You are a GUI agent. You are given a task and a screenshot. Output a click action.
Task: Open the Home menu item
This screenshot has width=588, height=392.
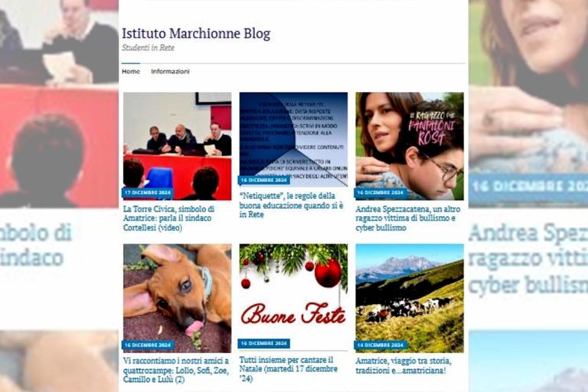(131, 71)
